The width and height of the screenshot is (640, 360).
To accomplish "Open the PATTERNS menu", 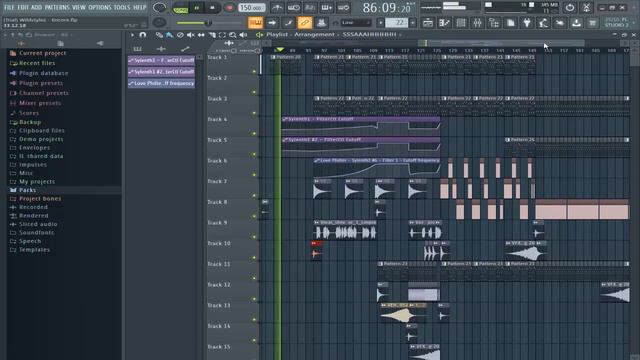I will click(57, 7).
